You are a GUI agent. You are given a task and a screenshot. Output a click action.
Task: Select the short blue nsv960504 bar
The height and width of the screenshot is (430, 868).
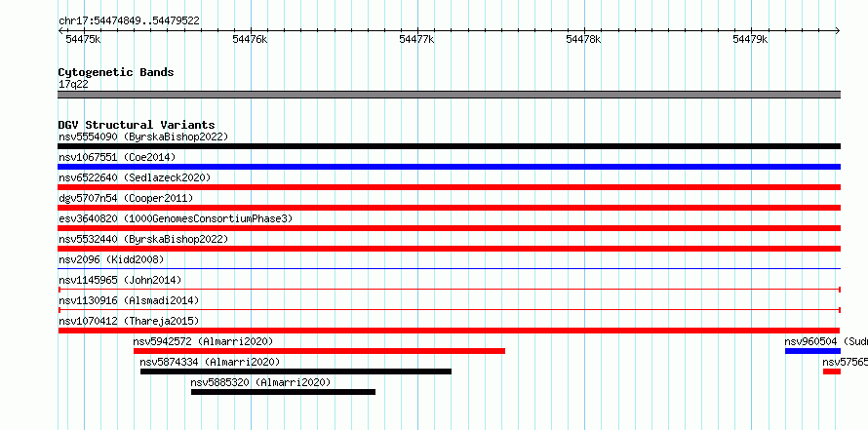(812, 351)
